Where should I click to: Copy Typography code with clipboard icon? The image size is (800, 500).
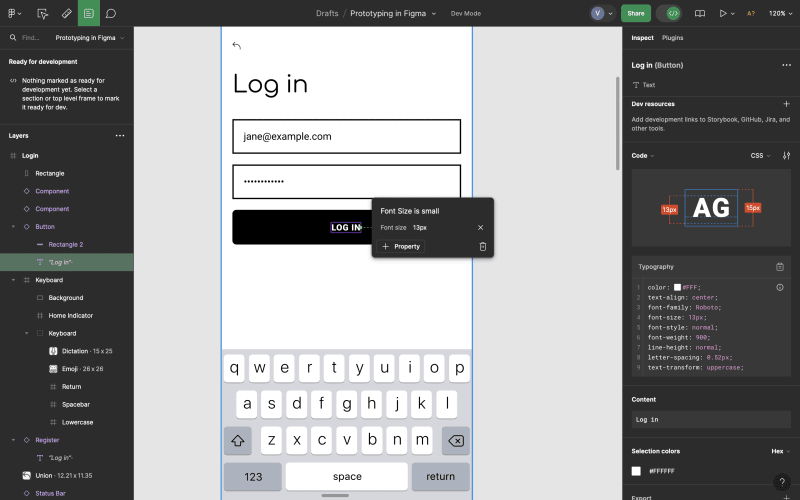pos(780,267)
